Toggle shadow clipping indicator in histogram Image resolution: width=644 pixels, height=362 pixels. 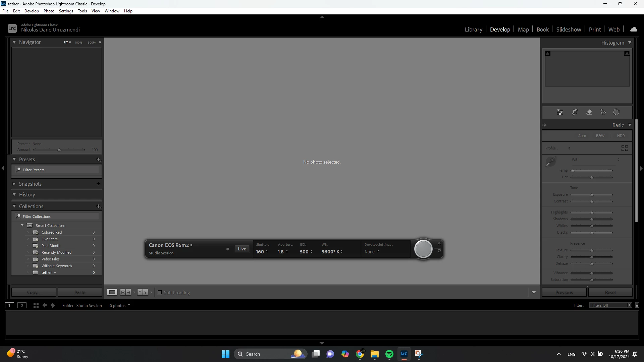pos(548,53)
